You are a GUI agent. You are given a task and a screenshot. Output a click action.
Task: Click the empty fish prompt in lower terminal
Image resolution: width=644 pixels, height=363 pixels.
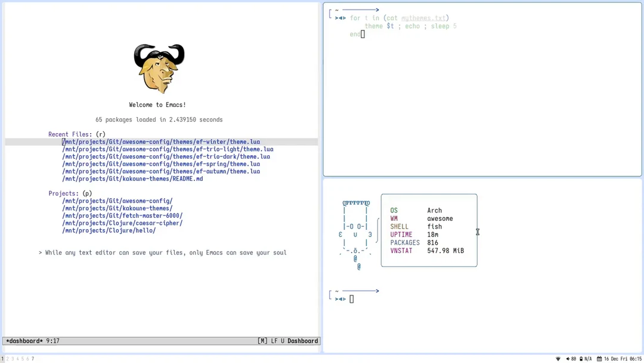(x=352, y=298)
